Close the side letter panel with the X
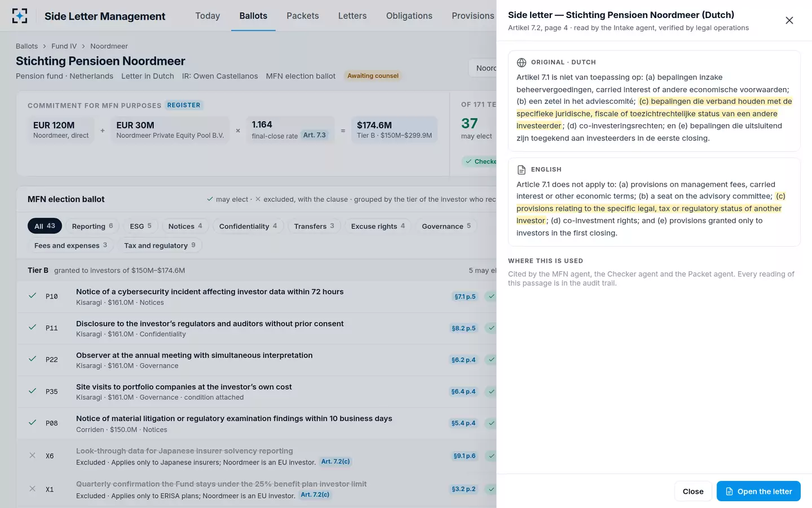Screen dimensions: 812x508 pyautogui.click(x=789, y=20)
